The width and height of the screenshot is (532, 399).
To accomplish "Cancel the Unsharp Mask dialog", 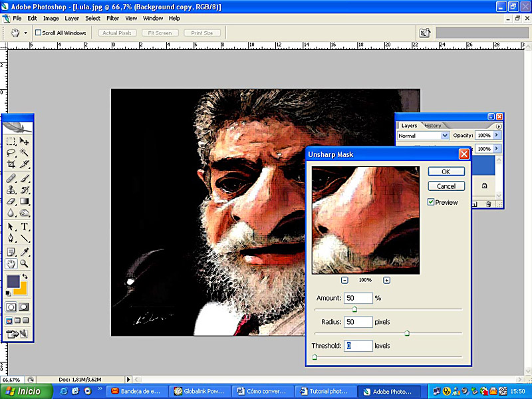I will pyautogui.click(x=446, y=186).
